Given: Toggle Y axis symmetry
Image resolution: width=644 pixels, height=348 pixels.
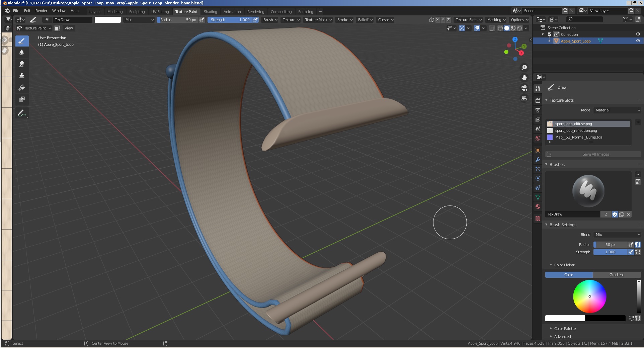Looking at the screenshot, I should point(443,20).
